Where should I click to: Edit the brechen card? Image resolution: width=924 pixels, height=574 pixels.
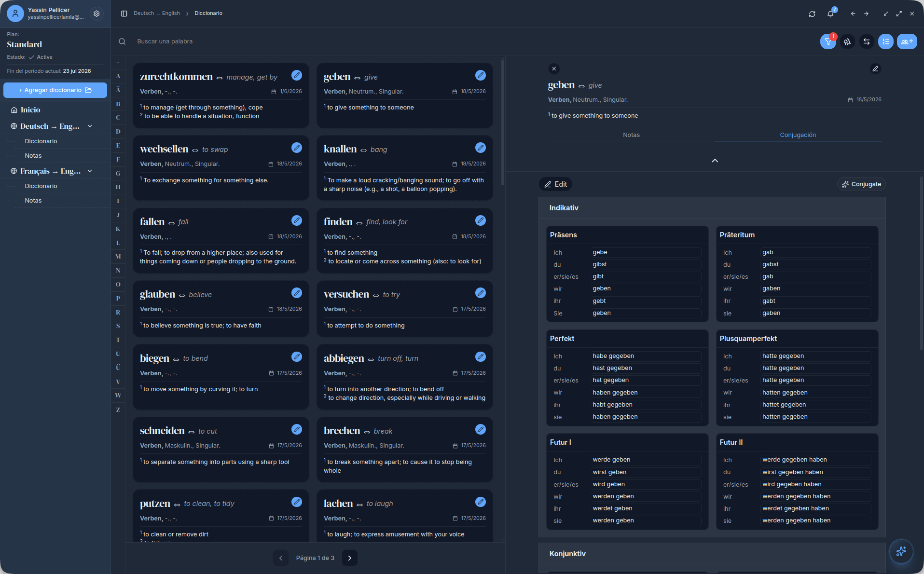point(481,429)
